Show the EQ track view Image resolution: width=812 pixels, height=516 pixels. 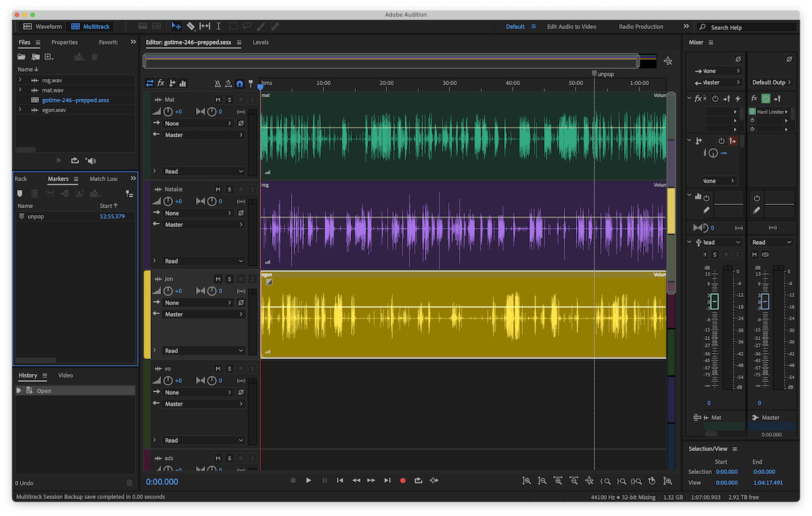[183, 83]
